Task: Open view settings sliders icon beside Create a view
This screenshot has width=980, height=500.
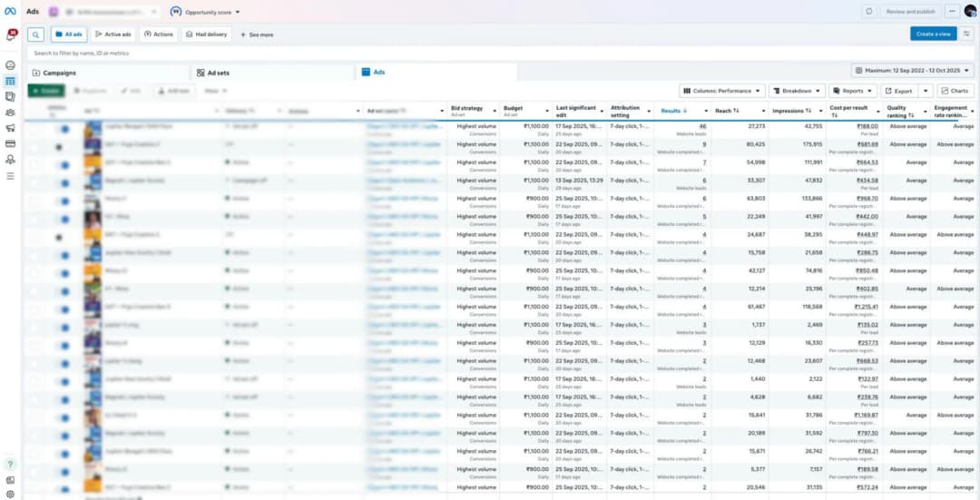Action: tap(967, 34)
